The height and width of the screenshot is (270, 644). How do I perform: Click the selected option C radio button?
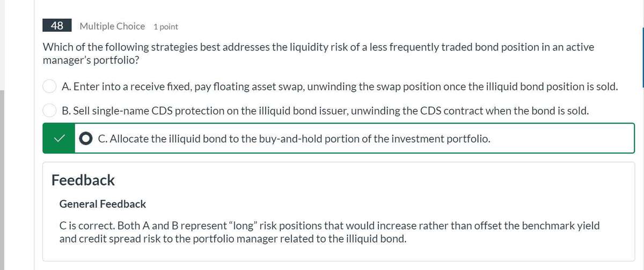(86, 138)
